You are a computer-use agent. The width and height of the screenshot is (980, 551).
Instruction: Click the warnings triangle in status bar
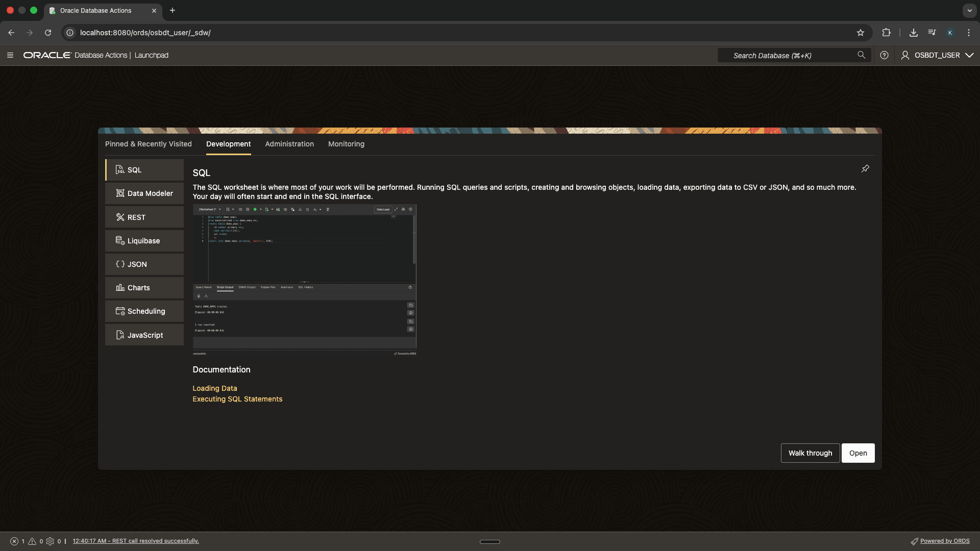pos(32,541)
